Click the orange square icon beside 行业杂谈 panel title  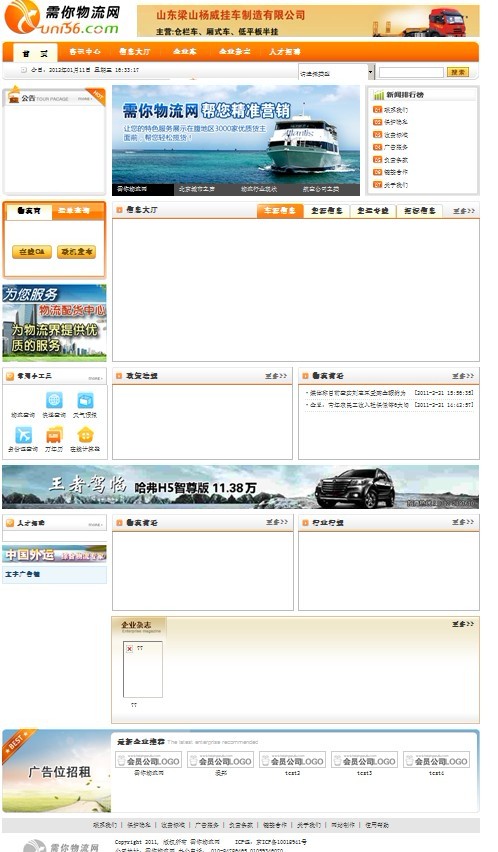tap(305, 523)
